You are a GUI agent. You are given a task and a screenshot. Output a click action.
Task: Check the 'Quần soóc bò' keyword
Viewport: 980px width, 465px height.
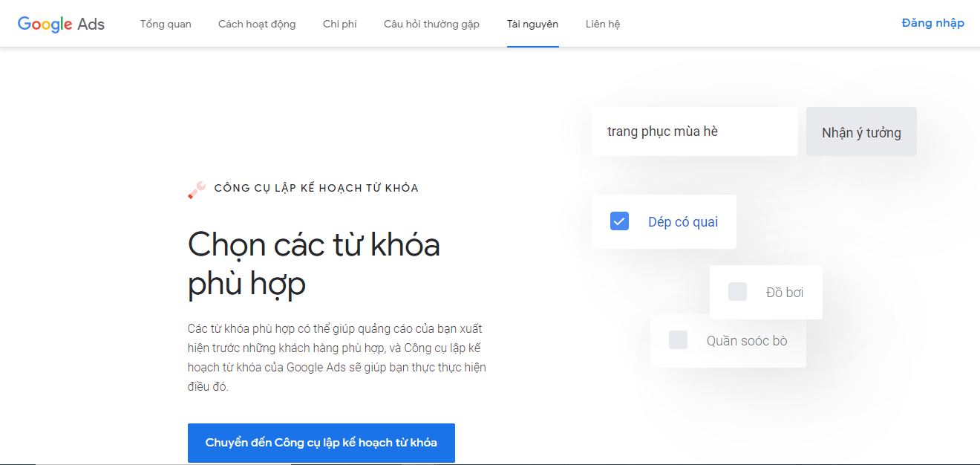click(x=678, y=340)
